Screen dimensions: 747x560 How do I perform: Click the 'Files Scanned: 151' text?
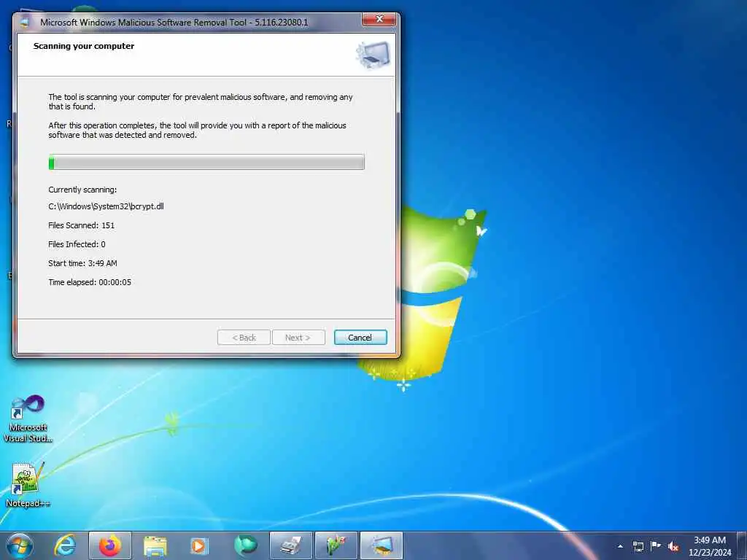point(82,225)
